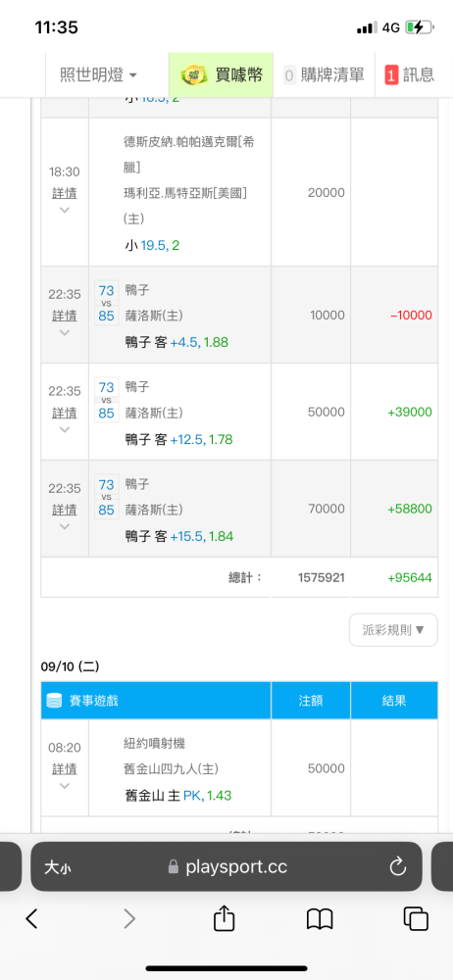Expand the 派彩規則 dropdown button
The height and width of the screenshot is (980, 453).
tap(393, 629)
